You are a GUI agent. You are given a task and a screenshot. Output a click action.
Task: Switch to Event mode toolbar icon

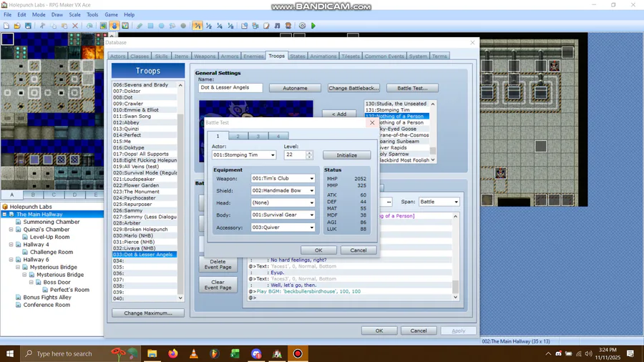114,26
